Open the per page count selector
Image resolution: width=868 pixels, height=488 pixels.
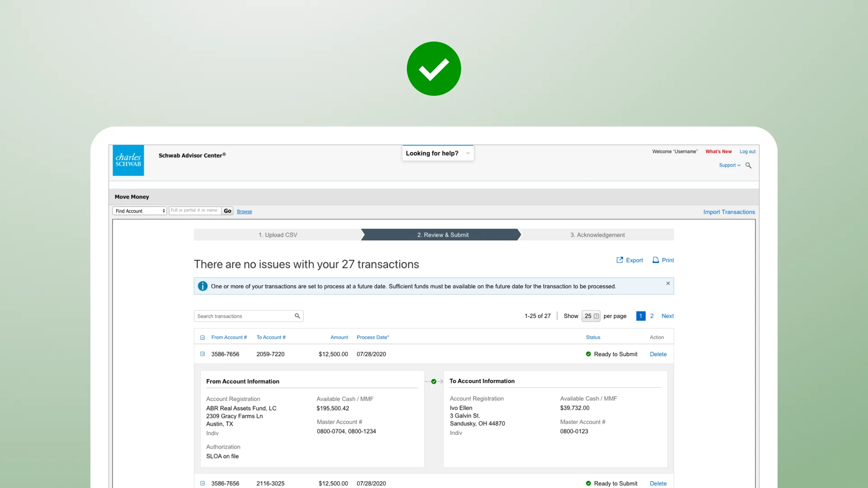coord(591,316)
